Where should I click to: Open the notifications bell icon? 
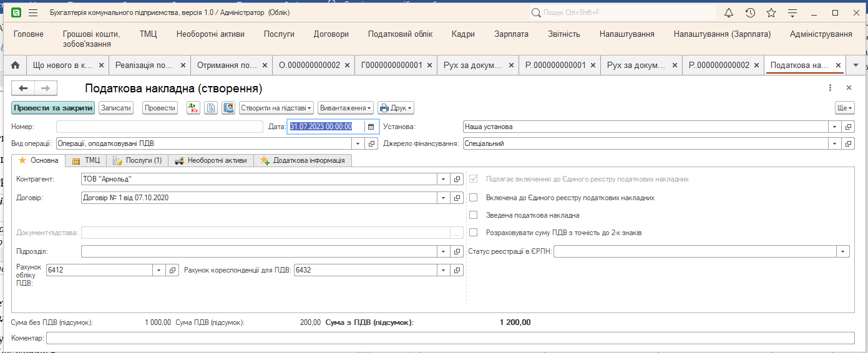[729, 13]
